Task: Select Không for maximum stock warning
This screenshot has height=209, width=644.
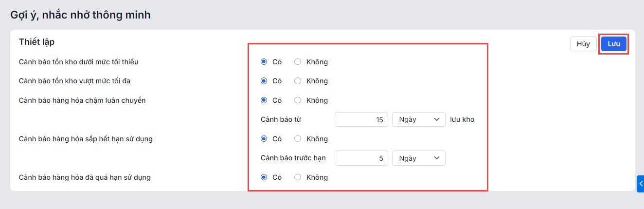Action: point(298,81)
